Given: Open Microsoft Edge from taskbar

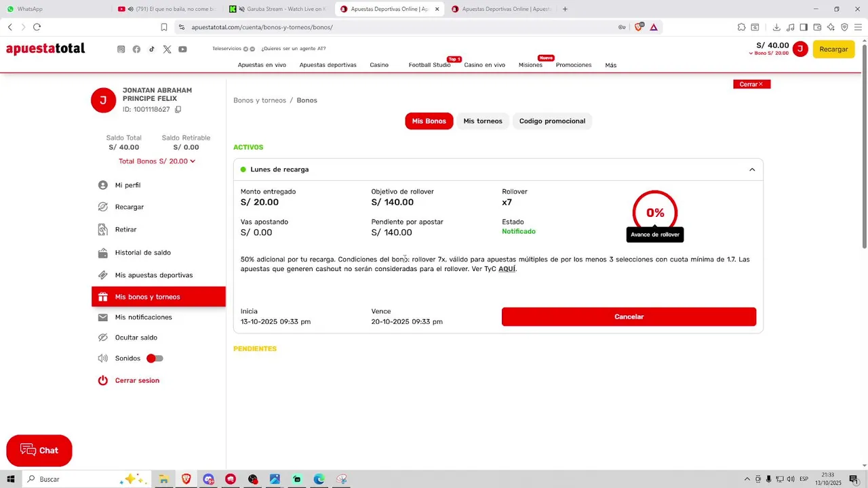Looking at the screenshot, I should click(319, 479).
